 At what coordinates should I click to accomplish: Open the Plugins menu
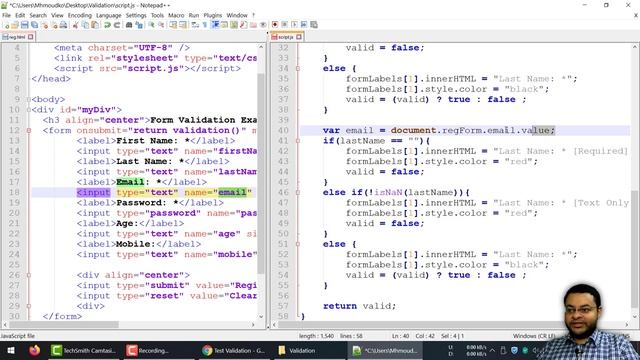[x=213, y=15]
